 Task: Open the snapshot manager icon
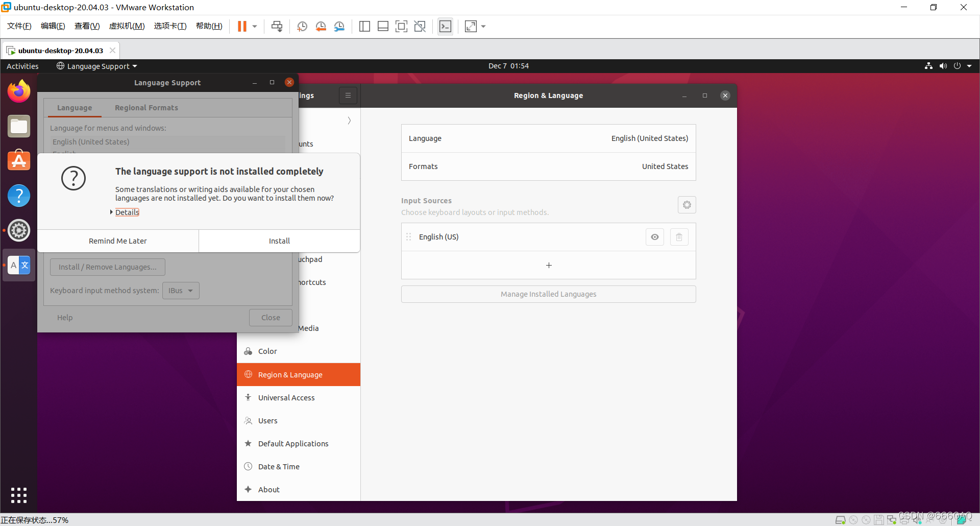click(339, 26)
